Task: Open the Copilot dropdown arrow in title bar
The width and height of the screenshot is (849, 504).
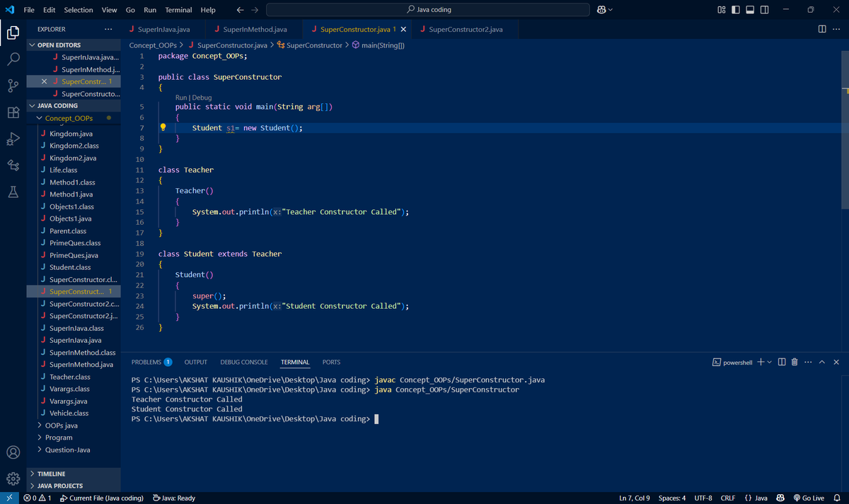Action: [x=611, y=9]
